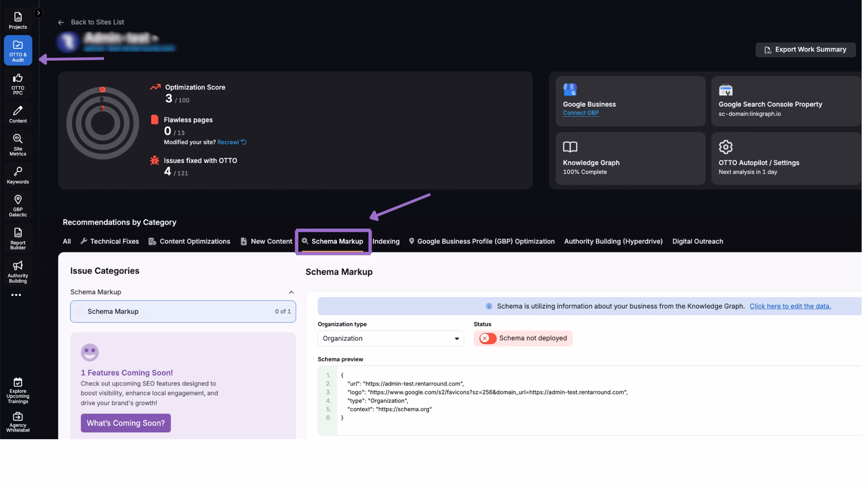Open Agency Whitelabel in sidebar

tap(18, 422)
